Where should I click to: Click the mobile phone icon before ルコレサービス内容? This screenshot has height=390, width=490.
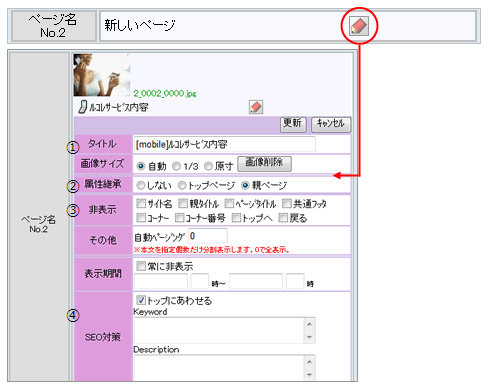pyautogui.click(x=82, y=107)
